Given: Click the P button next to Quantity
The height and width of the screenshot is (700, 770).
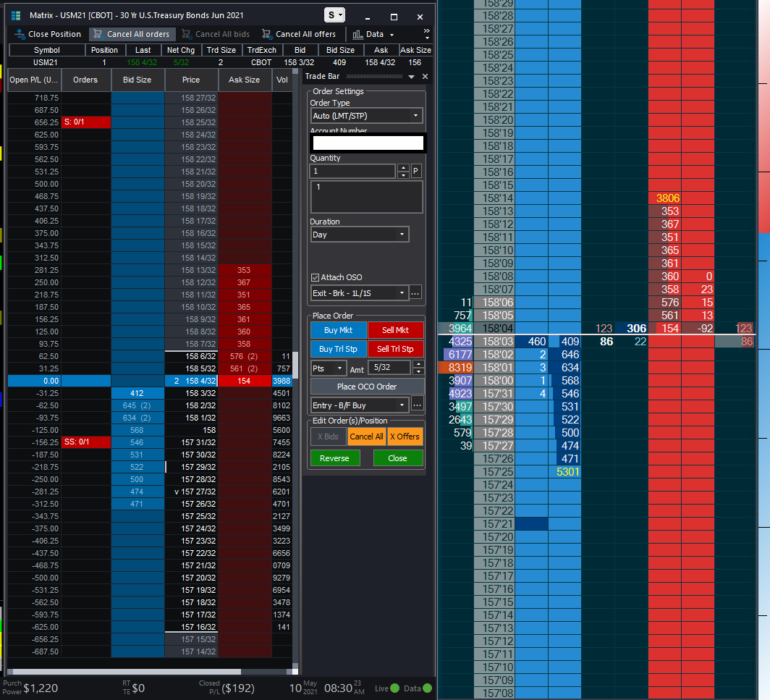Looking at the screenshot, I should point(415,171).
